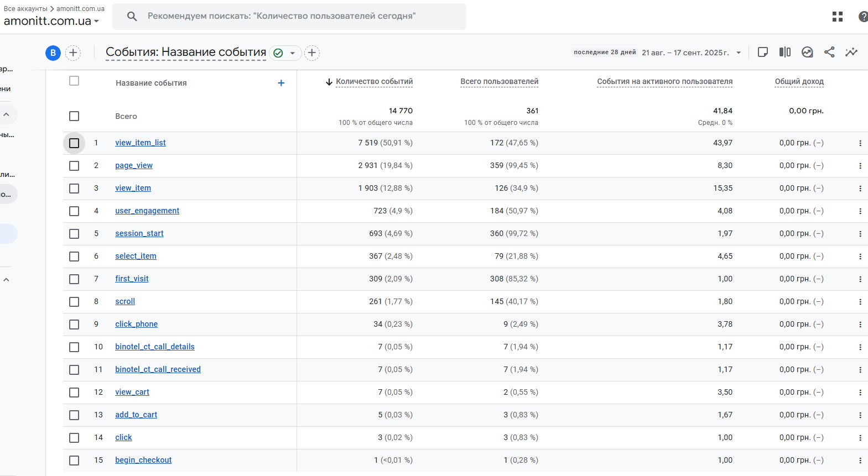Open the view_item_list event link
Viewport: 868px width, 476px height.
(x=141, y=143)
